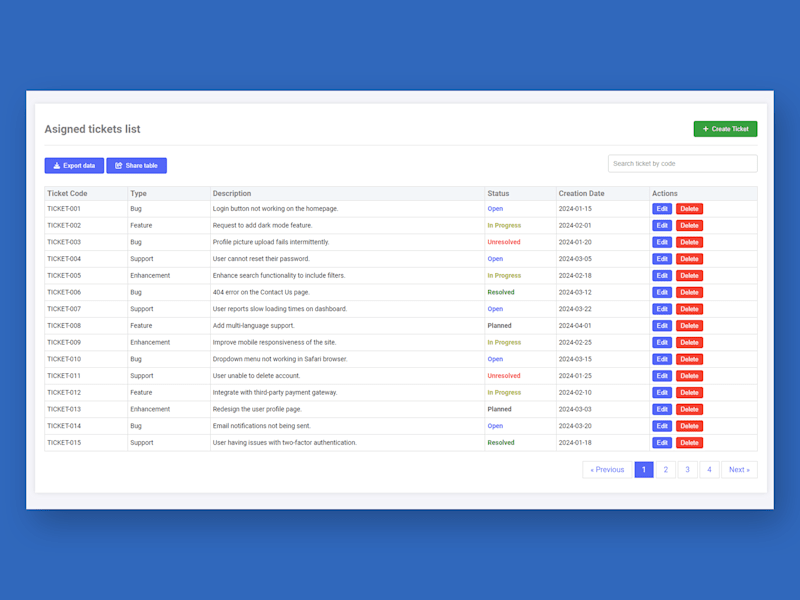Image resolution: width=800 pixels, height=600 pixels.
Task: Edit TICKET-010
Action: tap(662, 359)
